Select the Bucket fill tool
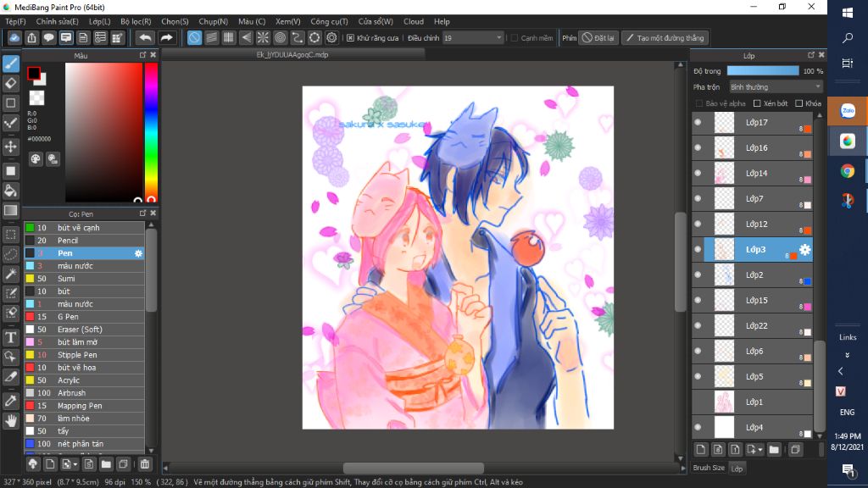868x488 pixels. pyautogui.click(x=10, y=191)
